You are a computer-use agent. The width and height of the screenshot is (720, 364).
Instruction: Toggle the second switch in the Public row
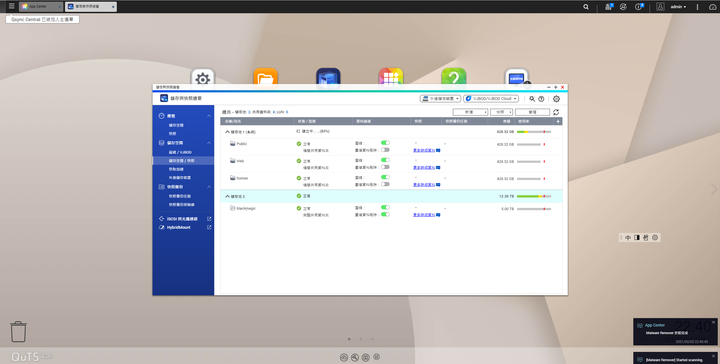click(385, 150)
